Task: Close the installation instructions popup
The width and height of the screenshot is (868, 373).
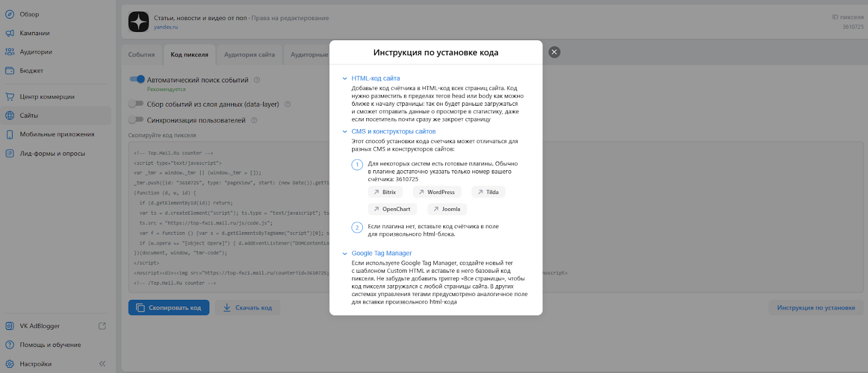Action: pyautogui.click(x=554, y=52)
